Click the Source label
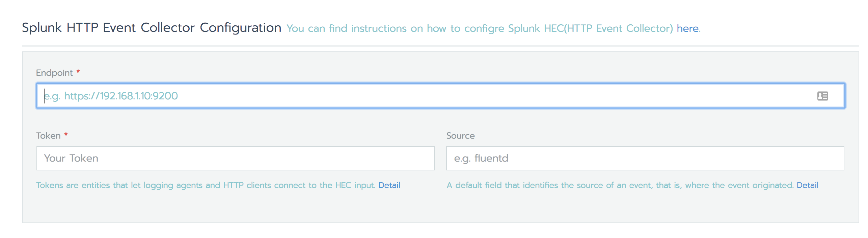 [460, 136]
